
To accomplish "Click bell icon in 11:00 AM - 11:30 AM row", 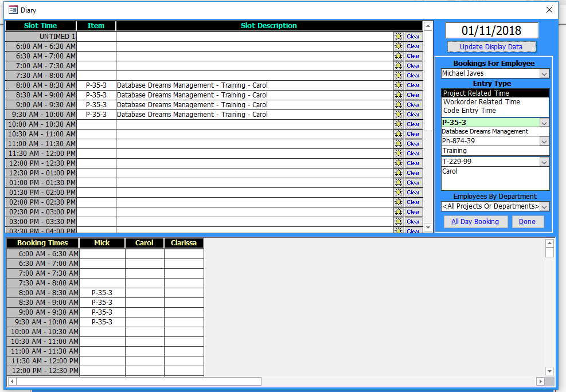I will [x=398, y=143].
